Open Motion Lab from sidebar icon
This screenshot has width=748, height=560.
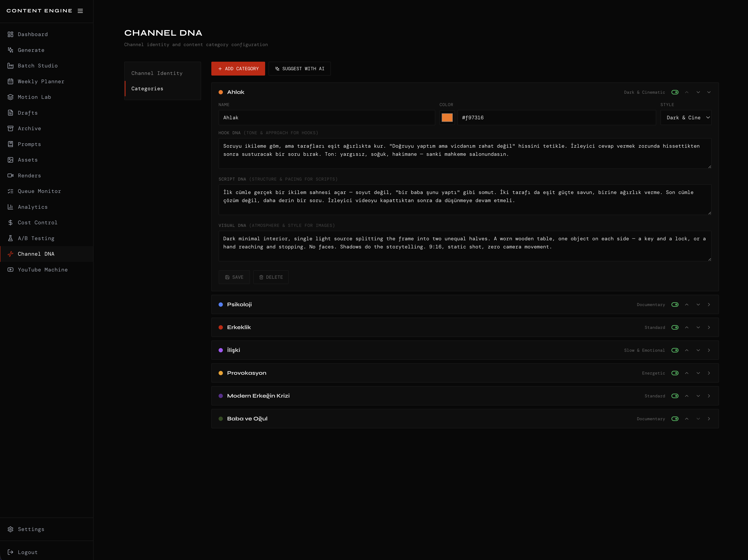click(x=10, y=97)
